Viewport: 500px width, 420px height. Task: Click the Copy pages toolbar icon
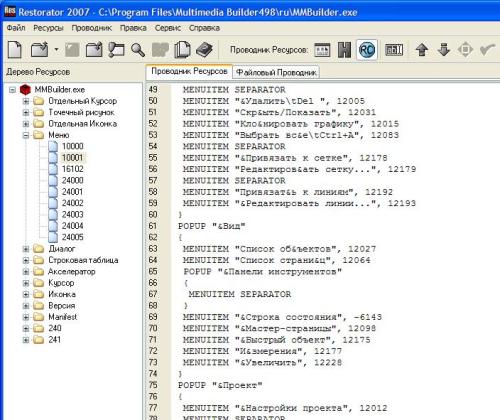click(182, 50)
